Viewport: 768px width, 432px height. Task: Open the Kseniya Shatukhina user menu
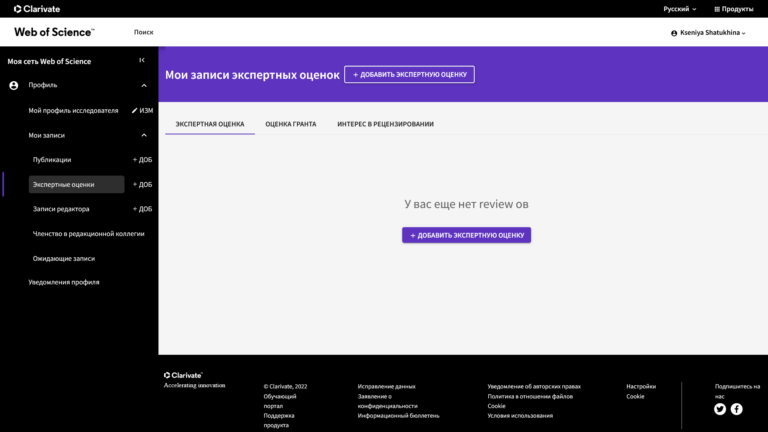(x=708, y=33)
